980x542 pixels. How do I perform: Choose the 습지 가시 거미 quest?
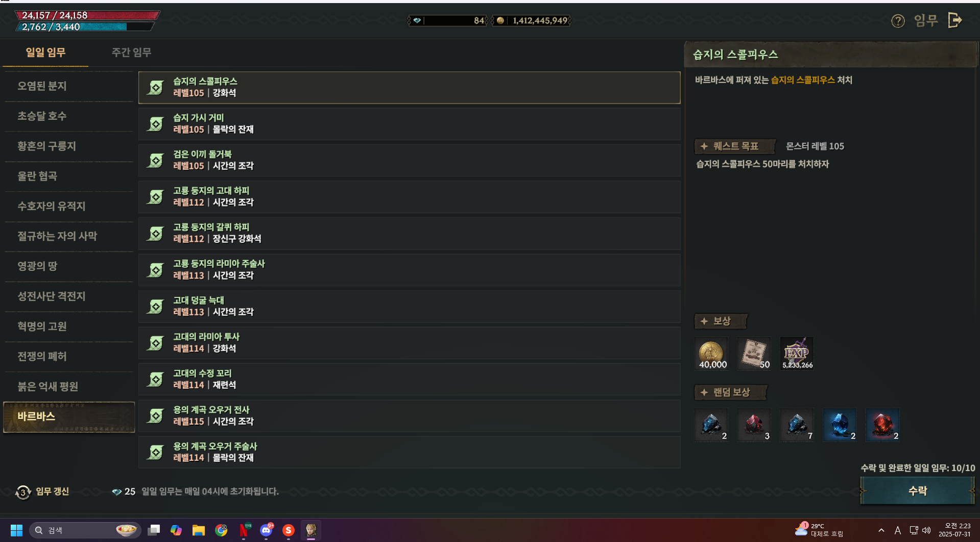[x=409, y=124]
